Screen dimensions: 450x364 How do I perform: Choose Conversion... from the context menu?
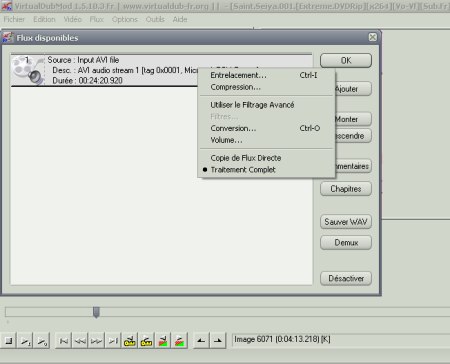[x=266, y=128]
